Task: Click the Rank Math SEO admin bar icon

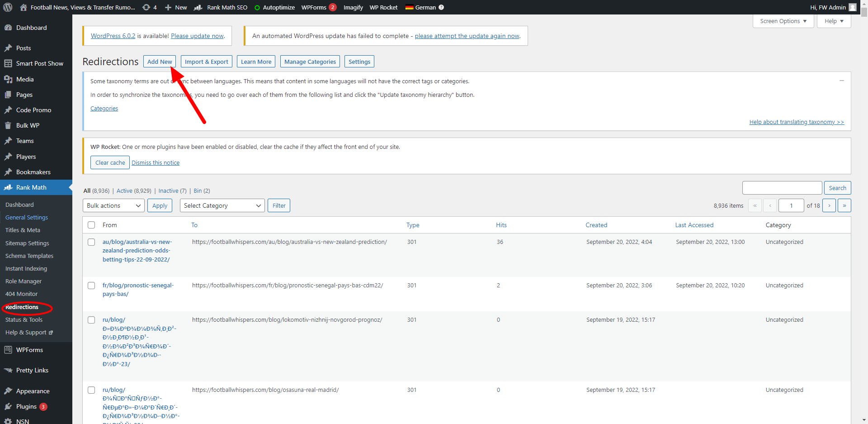Action: [x=198, y=7]
